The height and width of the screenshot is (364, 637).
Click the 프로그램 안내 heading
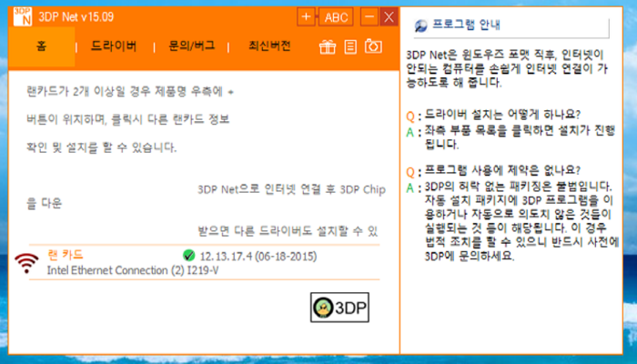click(x=466, y=25)
